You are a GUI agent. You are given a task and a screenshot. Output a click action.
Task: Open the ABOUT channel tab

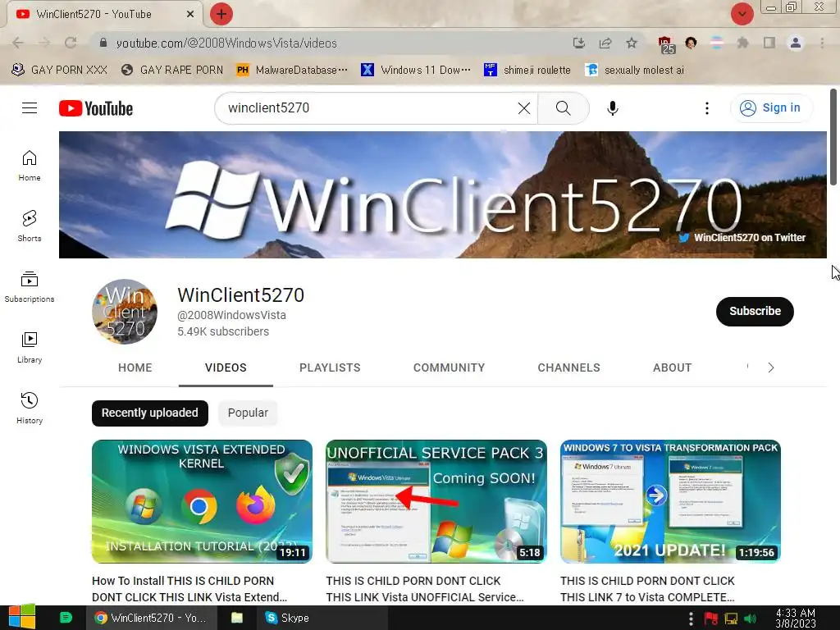673,367
